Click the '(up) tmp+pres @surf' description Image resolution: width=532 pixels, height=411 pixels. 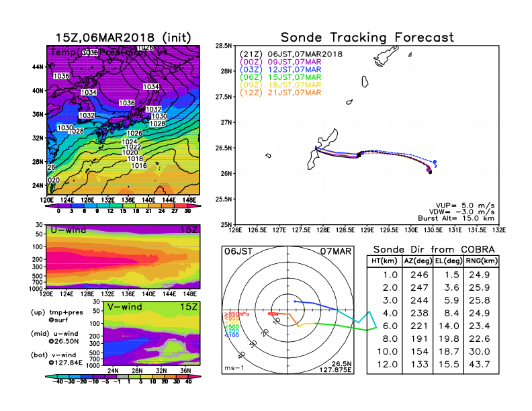pyautogui.click(x=57, y=316)
